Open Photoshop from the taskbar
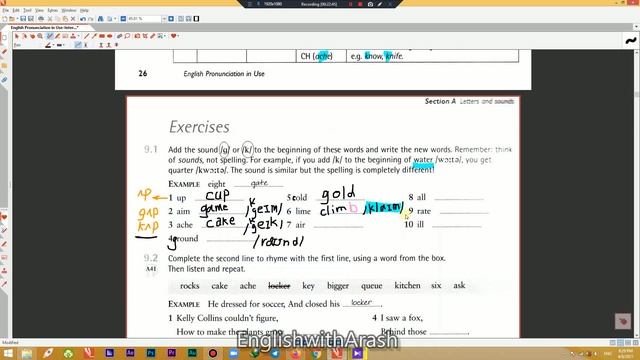This screenshot has width=640, height=360. point(151,353)
